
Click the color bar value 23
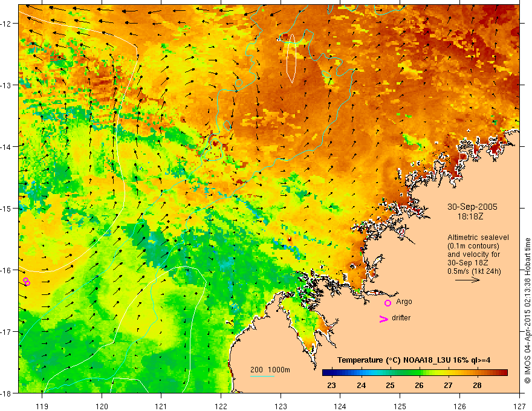click(x=331, y=385)
